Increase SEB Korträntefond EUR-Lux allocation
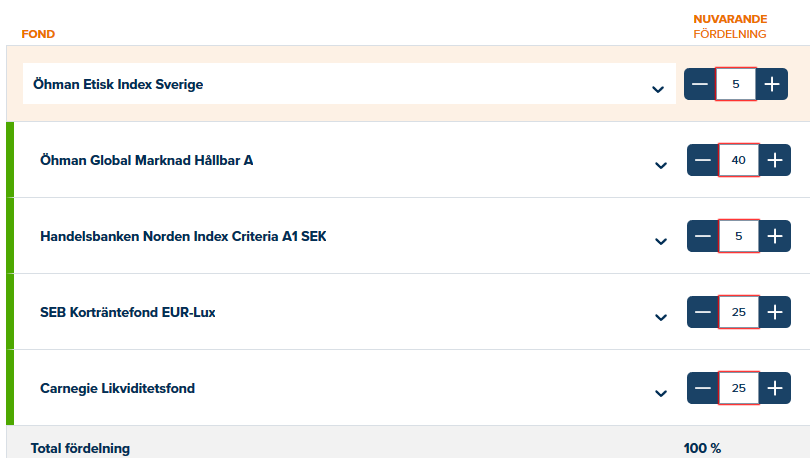 (x=774, y=312)
